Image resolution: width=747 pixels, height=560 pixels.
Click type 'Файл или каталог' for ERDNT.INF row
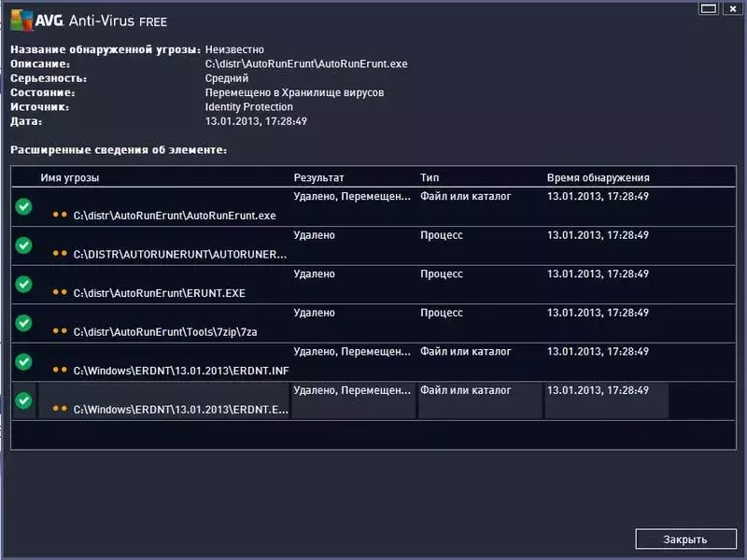point(465,352)
